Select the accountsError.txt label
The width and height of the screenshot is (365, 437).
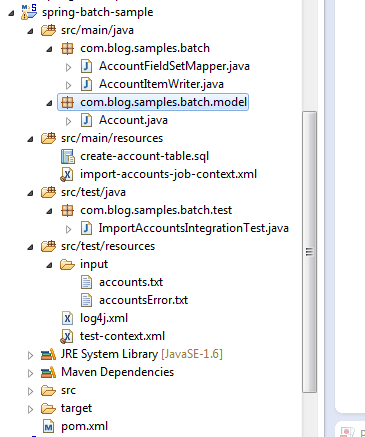click(x=144, y=300)
